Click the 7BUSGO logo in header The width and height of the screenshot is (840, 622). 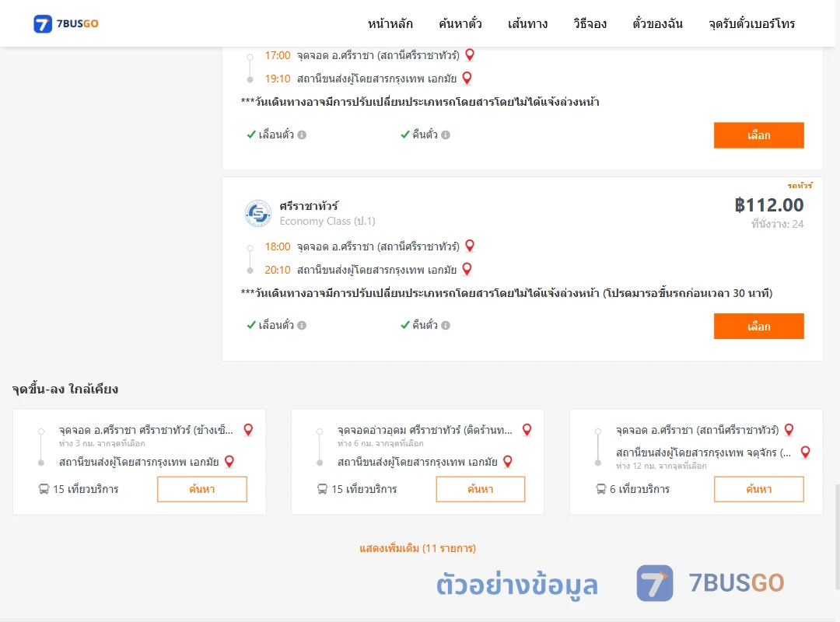click(x=66, y=23)
